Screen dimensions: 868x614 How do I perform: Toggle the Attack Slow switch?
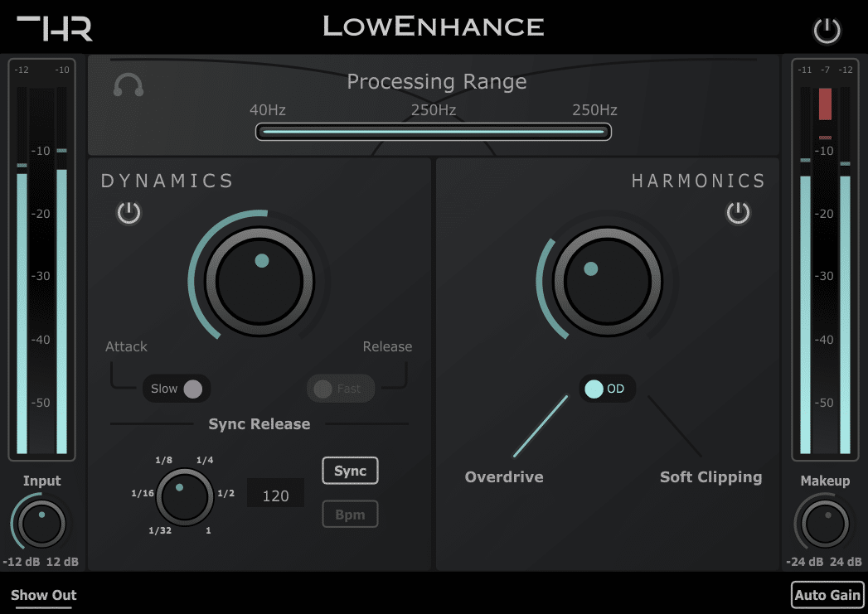pos(177,389)
